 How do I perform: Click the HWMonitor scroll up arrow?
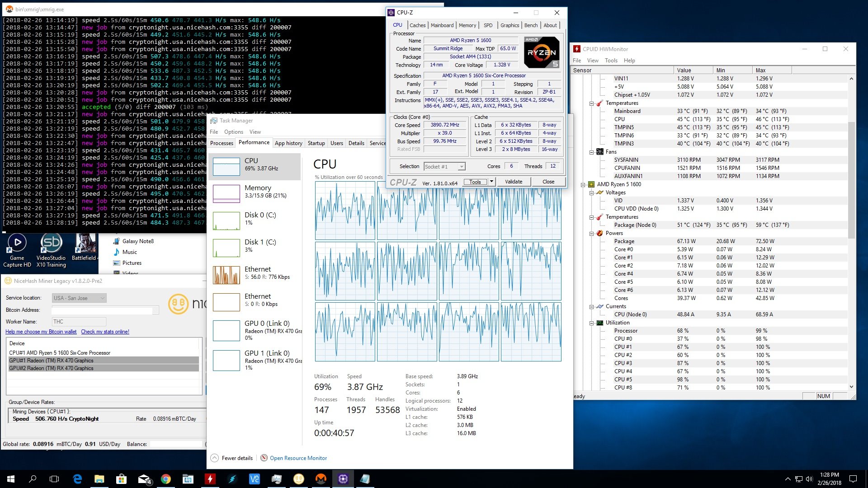(x=851, y=79)
